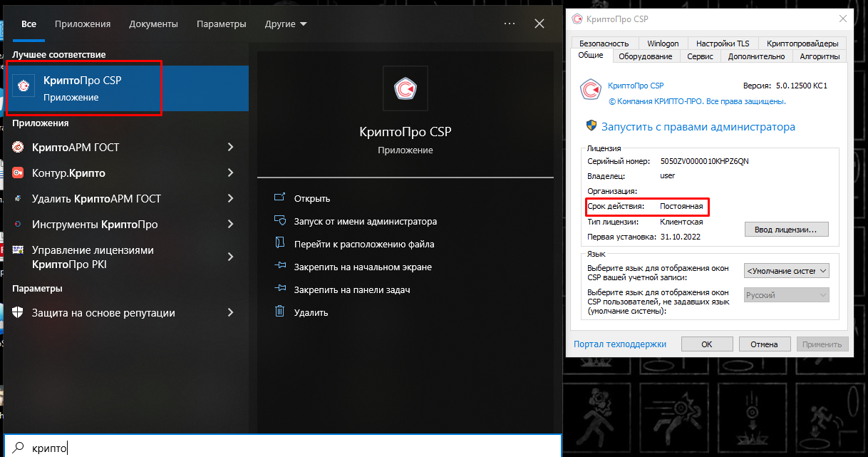This screenshot has width=868, height=457.
Task: Open the КриптоПро CSP product name link
Action: pos(636,86)
